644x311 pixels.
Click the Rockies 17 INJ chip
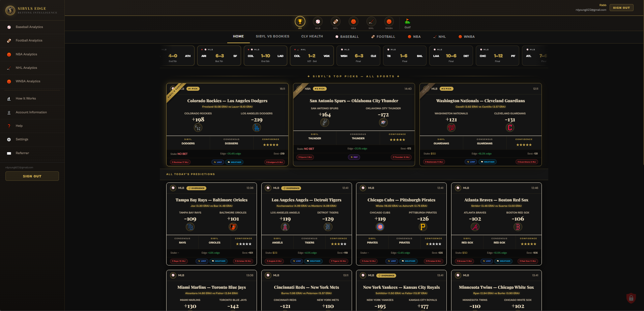click(180, 162)
